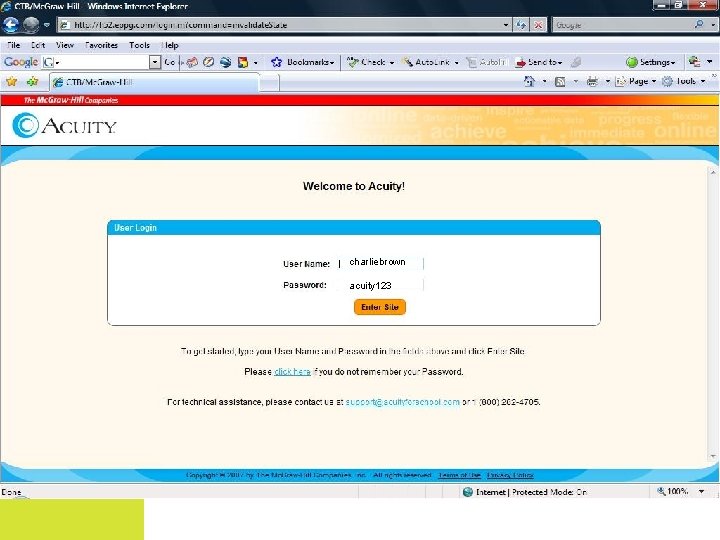
Task: Click the Google search box in IE
Action: 622,25
